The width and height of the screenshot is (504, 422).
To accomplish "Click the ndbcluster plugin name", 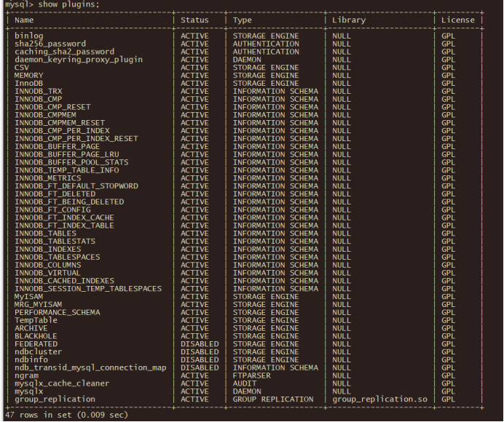I will (x=39, y=352).
